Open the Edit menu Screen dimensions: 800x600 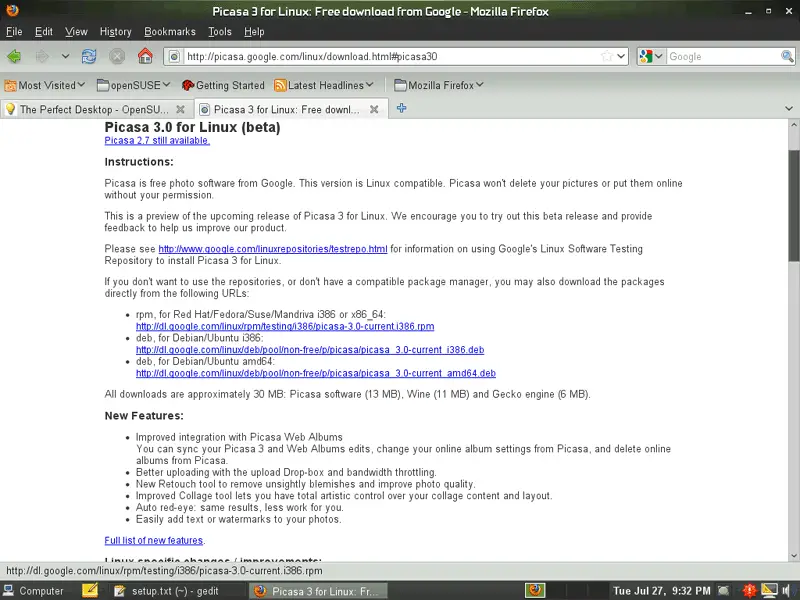click(x=44, y=32)
